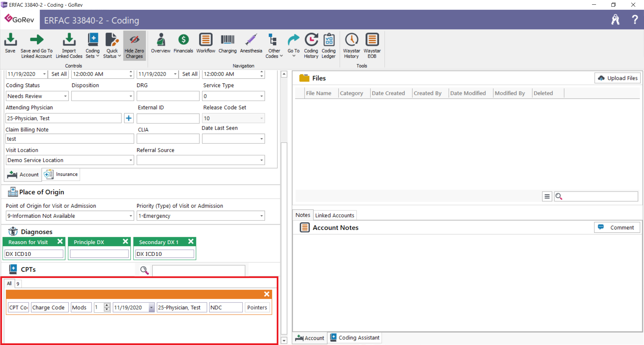Click Save and Go To Linked Account
Screen dimensions: 644x345
coord(37,46)
